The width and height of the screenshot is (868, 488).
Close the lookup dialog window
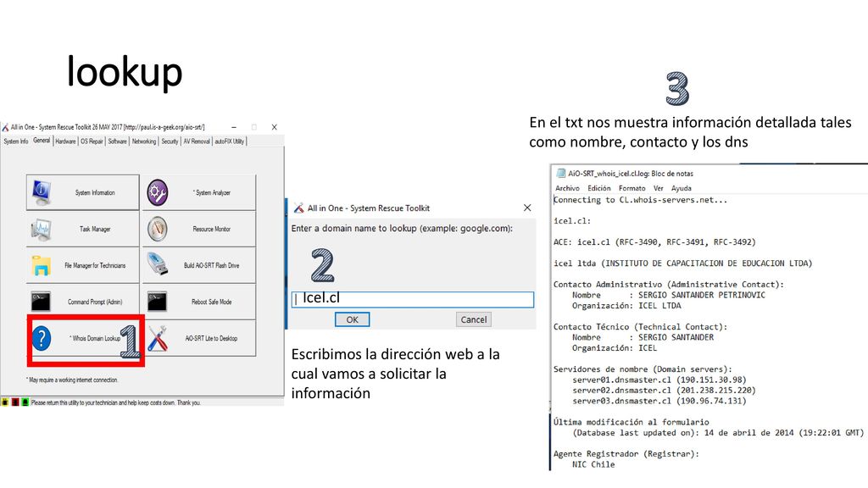(x=527, y=208)
